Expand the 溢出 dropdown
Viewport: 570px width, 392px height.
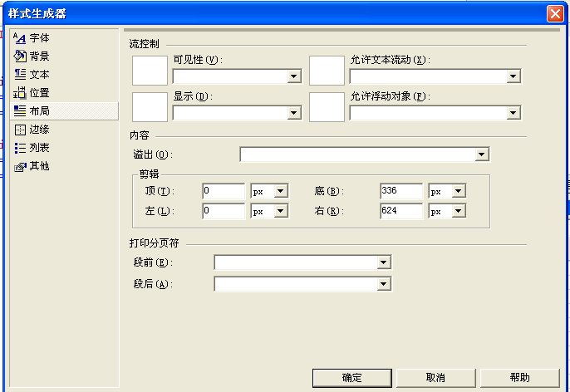pos(481,154)
